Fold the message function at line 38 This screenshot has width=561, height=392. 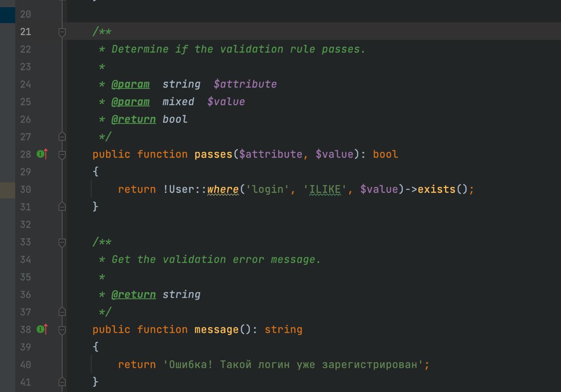click(62, 329)
